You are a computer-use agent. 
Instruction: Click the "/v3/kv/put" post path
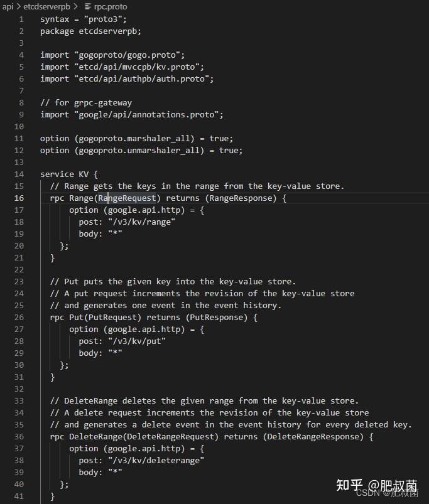click(137, 341)
